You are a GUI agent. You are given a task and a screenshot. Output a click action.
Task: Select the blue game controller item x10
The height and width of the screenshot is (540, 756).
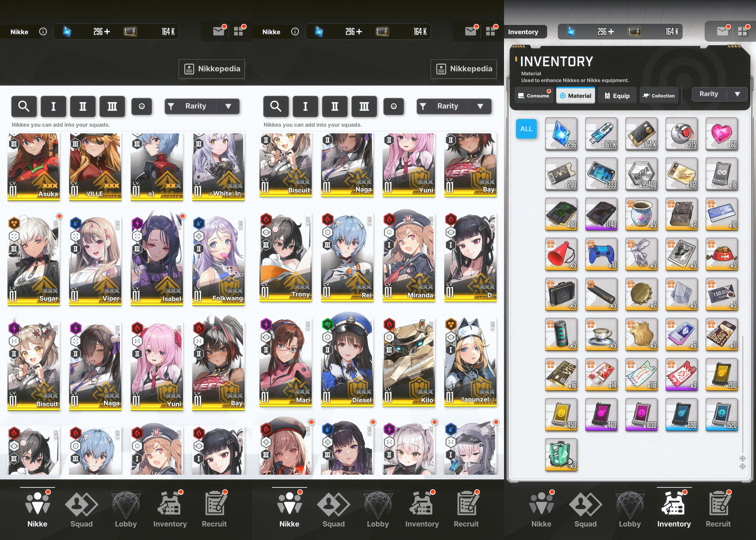(601, 254)
